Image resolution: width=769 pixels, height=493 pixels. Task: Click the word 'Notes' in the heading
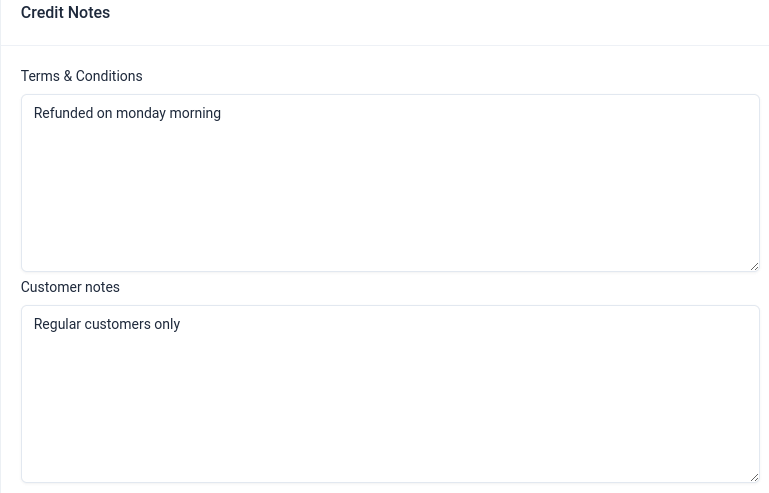[x=89, y=13]
